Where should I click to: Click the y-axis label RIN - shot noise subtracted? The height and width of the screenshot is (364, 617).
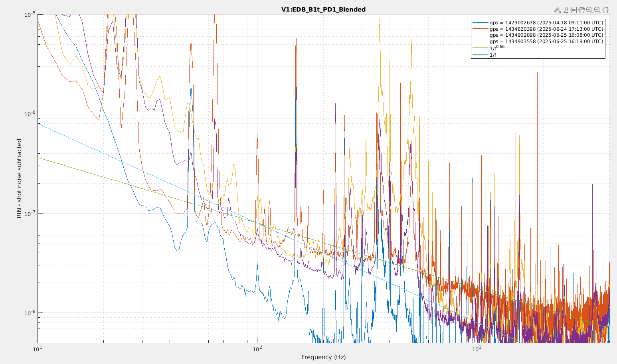click(x=19, y=178)
